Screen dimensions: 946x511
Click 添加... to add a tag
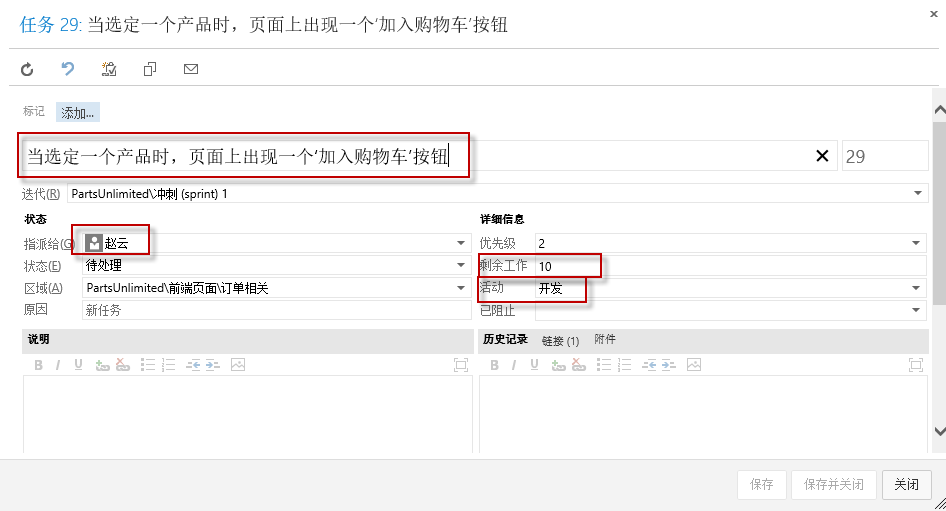coord(78,113)
